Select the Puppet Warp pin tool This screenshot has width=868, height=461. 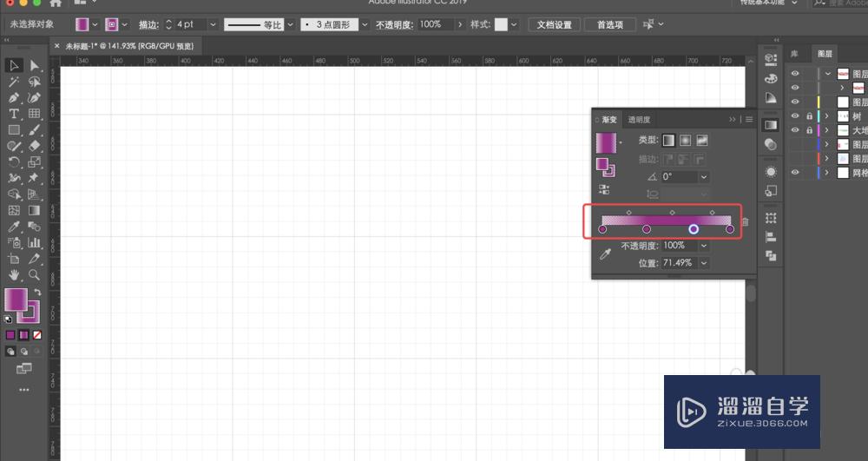[35, 178]
